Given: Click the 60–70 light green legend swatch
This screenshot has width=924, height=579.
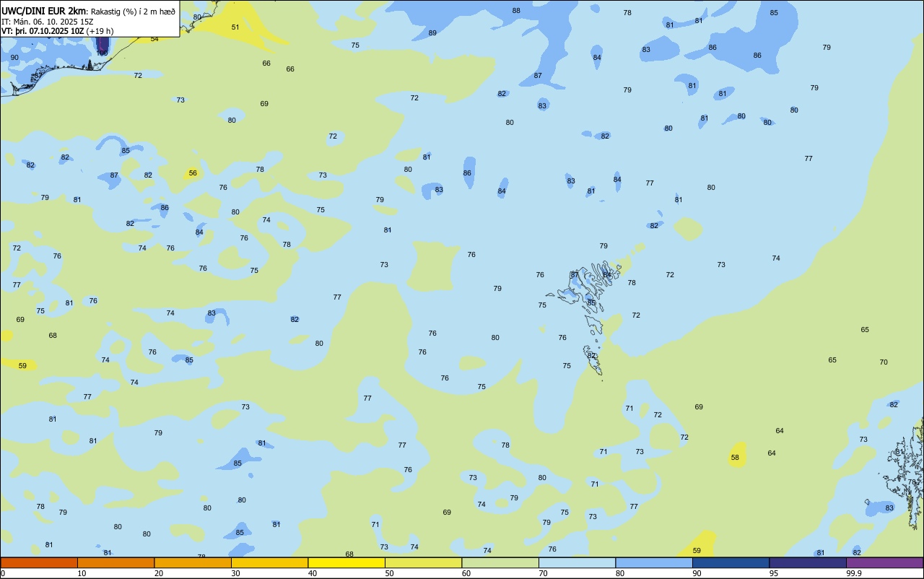Looking at the screenshot, I should point(500,562).
